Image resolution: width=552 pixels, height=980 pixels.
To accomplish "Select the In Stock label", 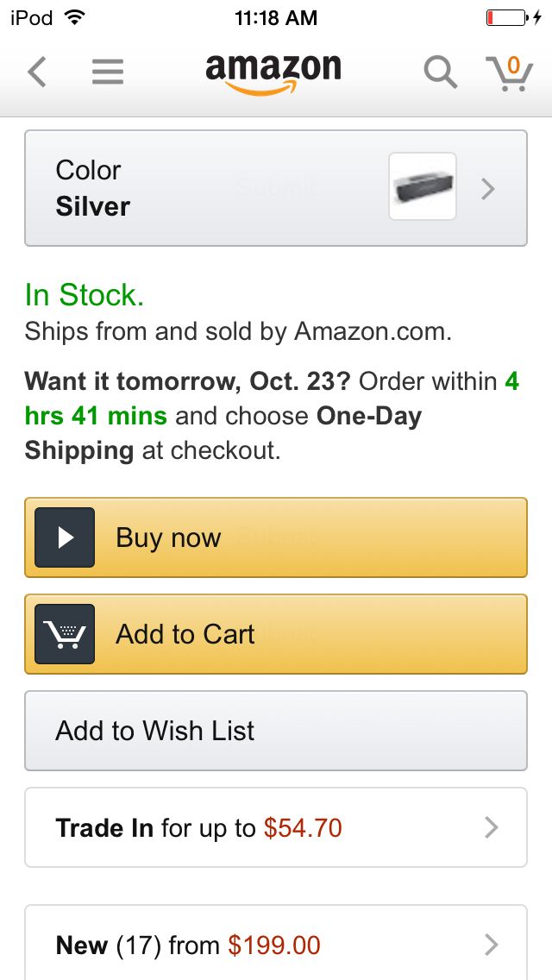I will pyautogui.click(x=83, y=294).
